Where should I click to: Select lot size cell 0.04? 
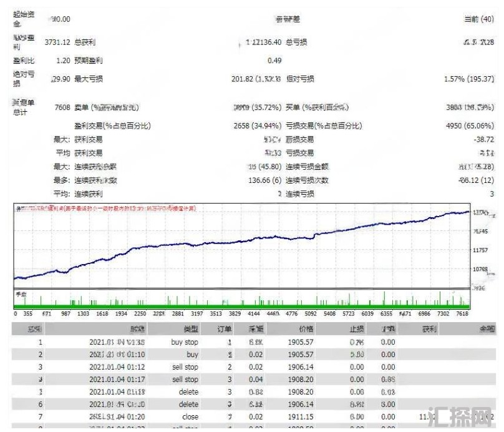(x=256, y=379)
